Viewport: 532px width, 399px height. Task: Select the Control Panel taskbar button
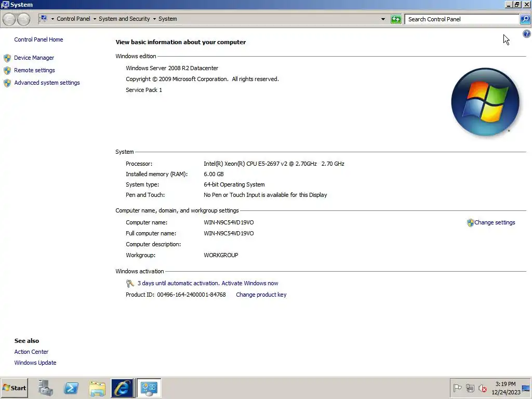[x=149, y=388]
